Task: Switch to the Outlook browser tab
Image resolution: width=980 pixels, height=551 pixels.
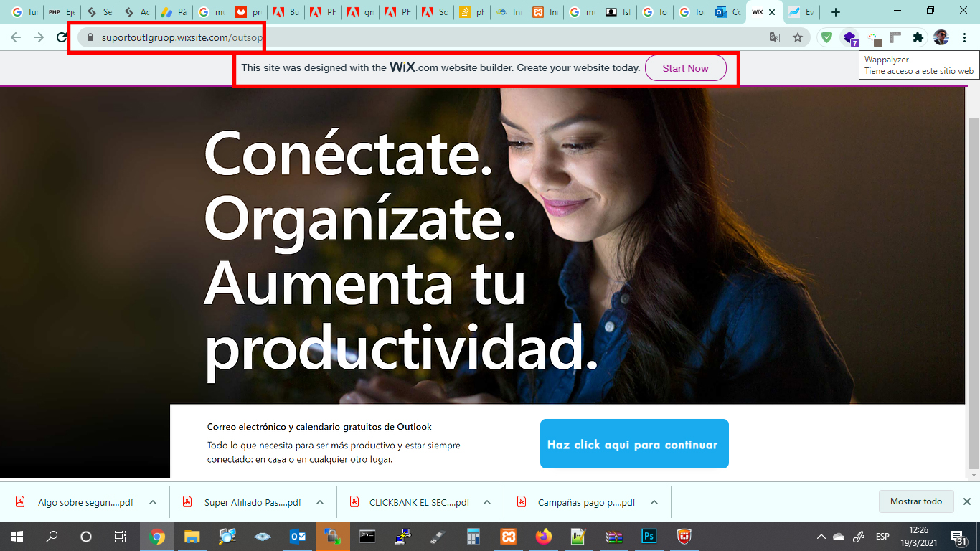Action: pos(727,12)
